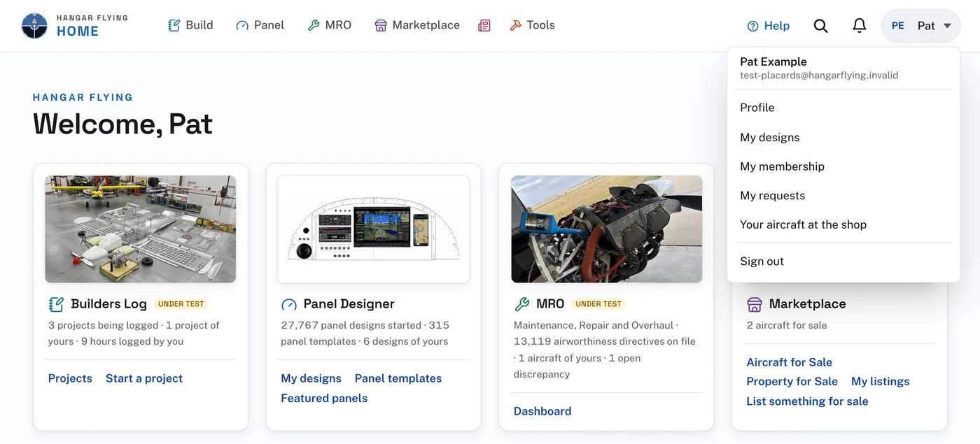Click the Builders Log card icon

coord(56,304)
